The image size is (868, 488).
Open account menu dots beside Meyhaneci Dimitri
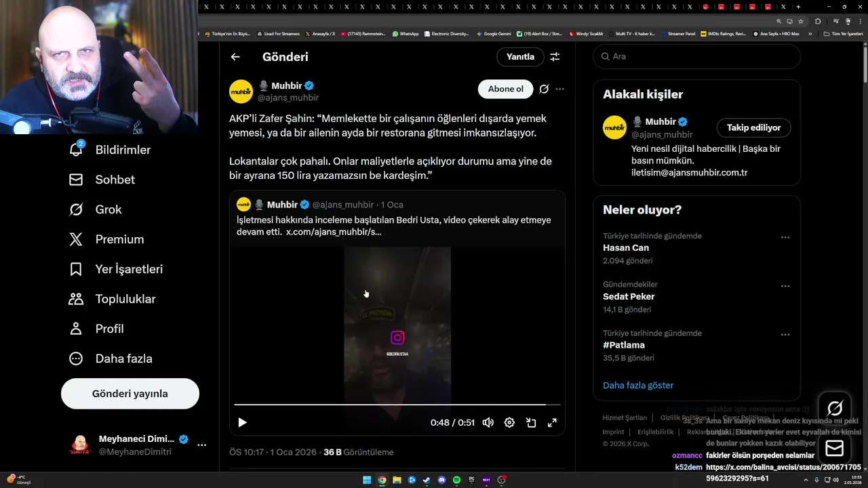point(201,445)
